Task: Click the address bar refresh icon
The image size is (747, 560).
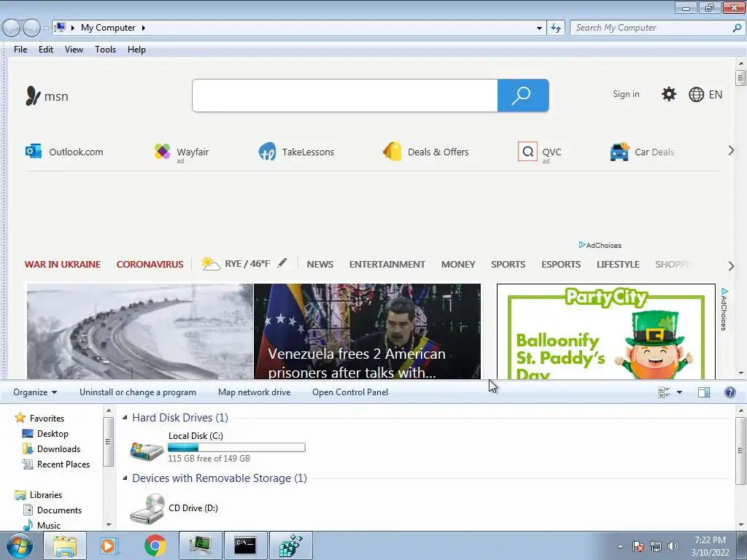Action: point(555,28)
